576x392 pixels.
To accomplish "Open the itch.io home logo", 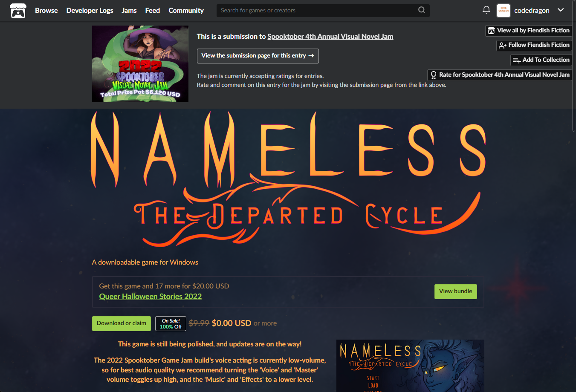I will tap(18, 11).
